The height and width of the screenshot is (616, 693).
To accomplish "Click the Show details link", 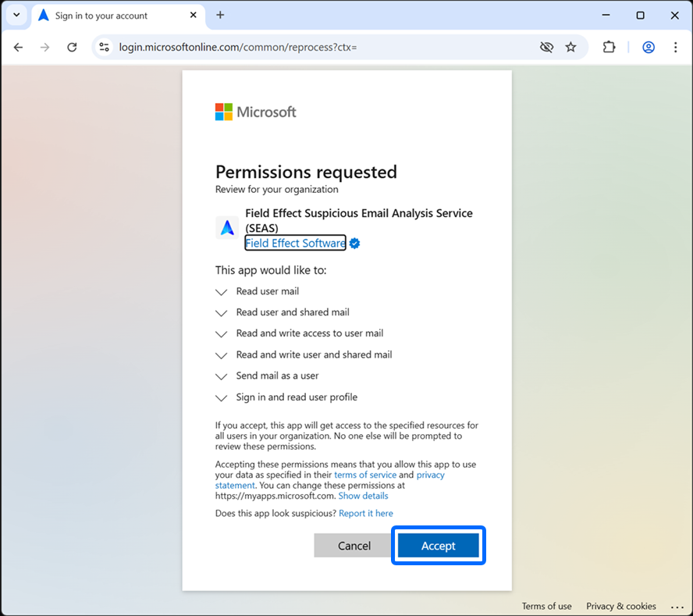I will click(364, 496).
